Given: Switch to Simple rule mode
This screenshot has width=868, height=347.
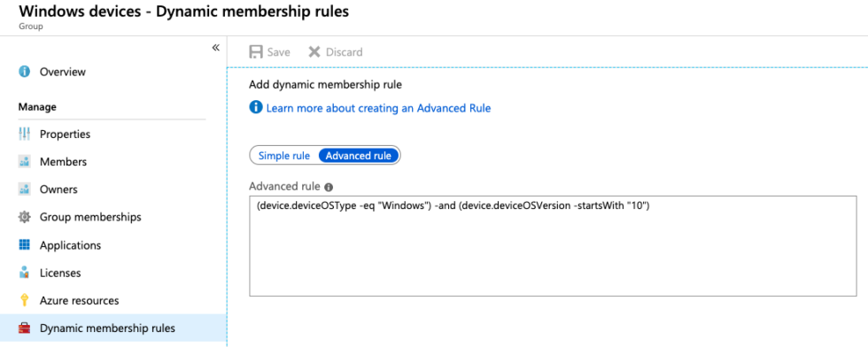Looking at the screenshot, I should (284, 156).
